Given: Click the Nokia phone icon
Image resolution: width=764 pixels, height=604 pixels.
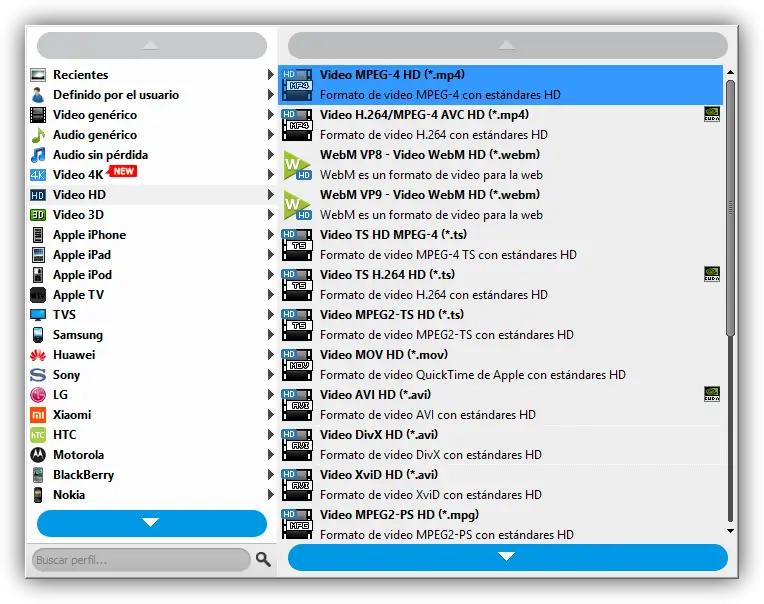Looking at the screenshot, I should (x=38, y=494).
